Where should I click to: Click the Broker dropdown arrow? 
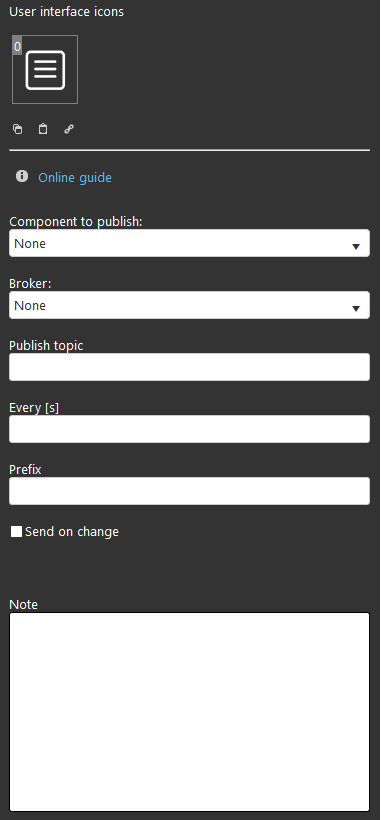tap(356, 308)
